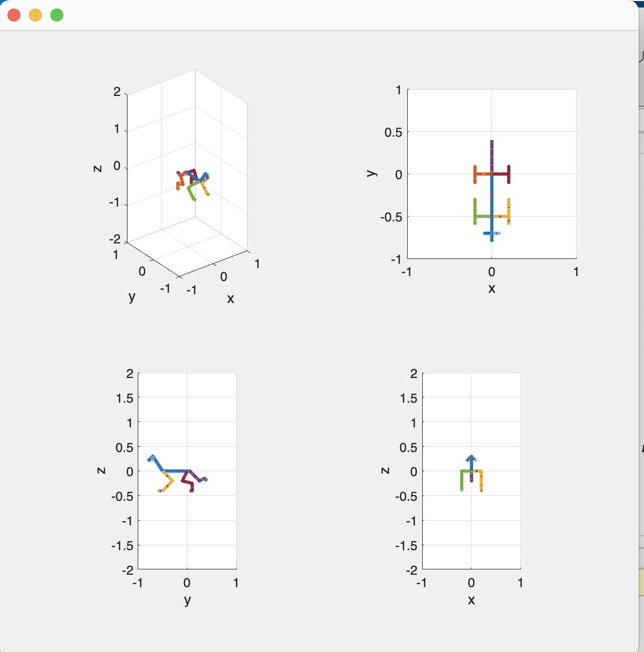Screen dimensions: 644x652
Task: Click the z axis label of 3D plot
Action: [x=97, y=168]
